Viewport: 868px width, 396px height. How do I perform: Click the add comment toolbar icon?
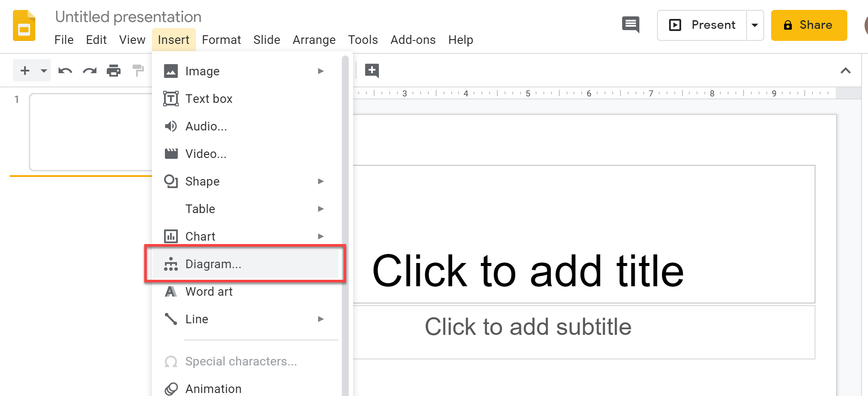point(372,70)
